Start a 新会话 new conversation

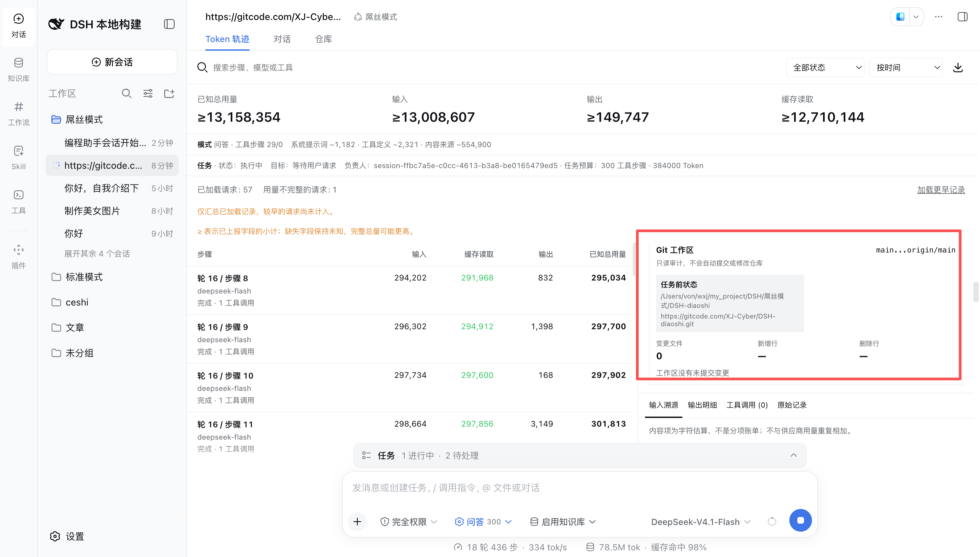(x=112, y=62)
